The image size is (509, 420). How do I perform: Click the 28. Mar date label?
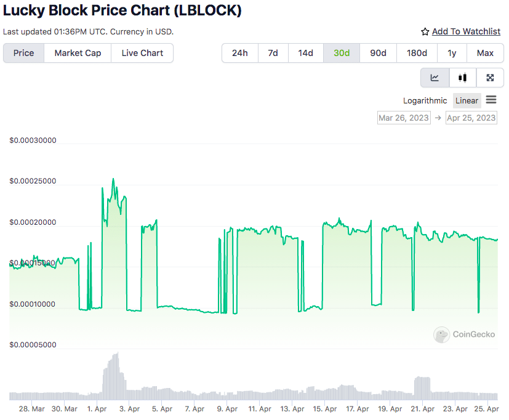(x=32, y=409)
